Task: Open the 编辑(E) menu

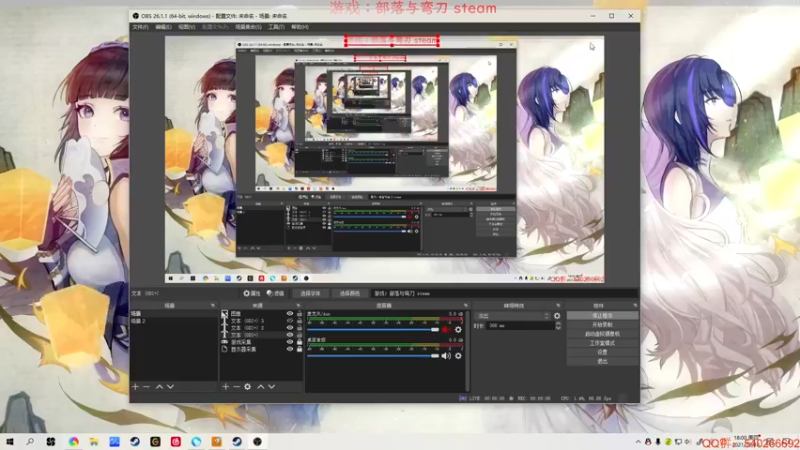Action: (163, 27)
